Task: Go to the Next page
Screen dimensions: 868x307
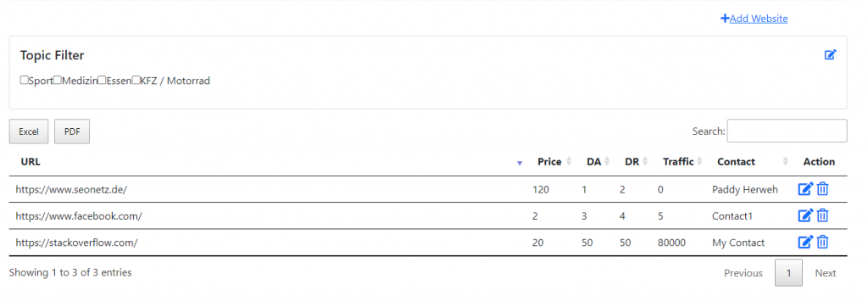Action: [x=826, y=272]
